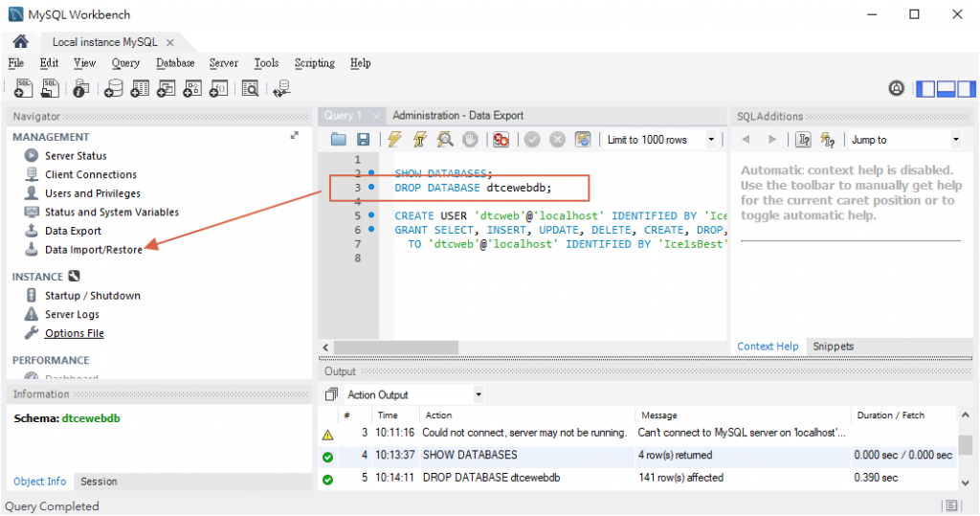Create a new stored procedure toolbar icon
Viewport: 980px width, 516px height.
[x=191, y=89]
